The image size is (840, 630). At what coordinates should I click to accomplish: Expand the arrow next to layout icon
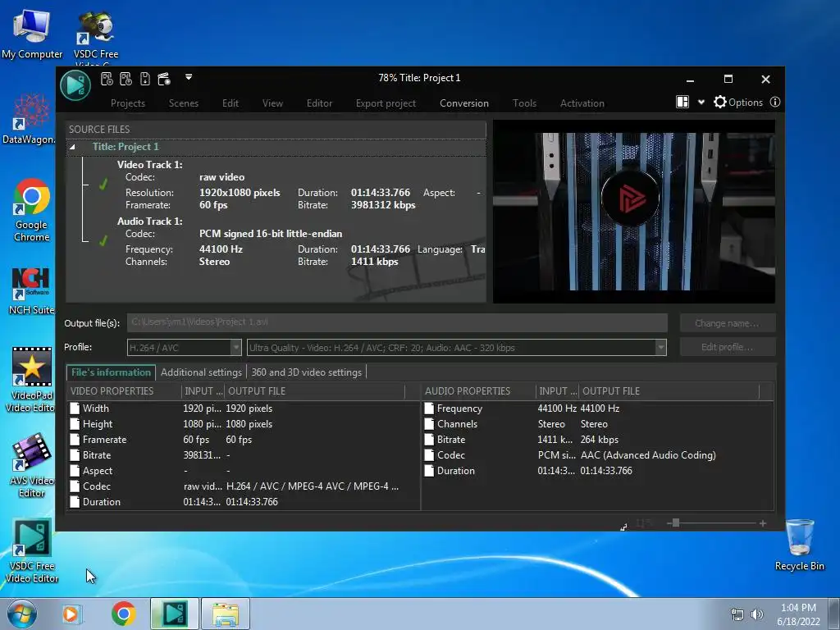(x=701, y=103)
